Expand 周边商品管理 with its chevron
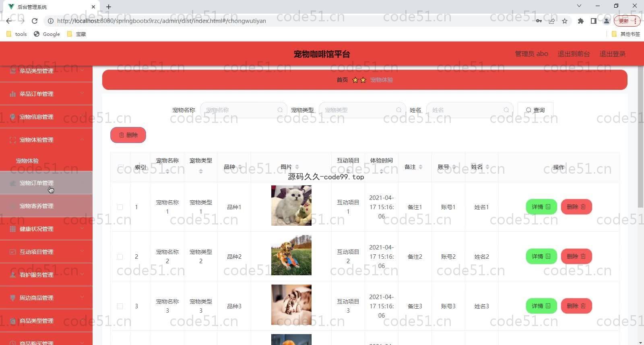This screenshot has width=644, height=345. 82,297
